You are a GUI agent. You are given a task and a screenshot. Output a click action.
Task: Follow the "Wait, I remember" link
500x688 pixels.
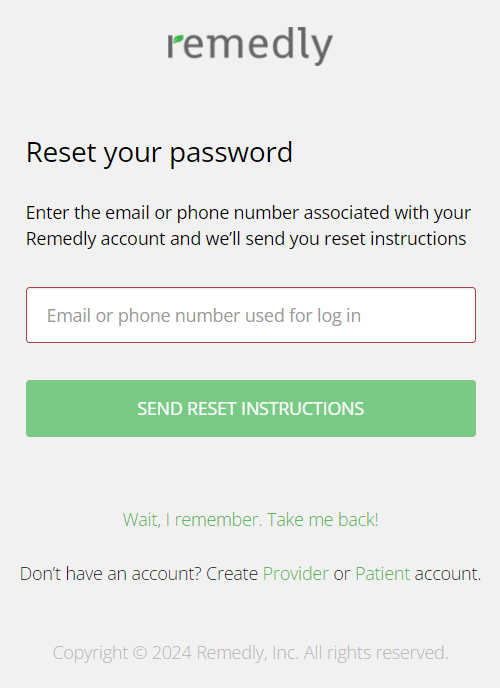pyautogui.click(x=250, y=520)
